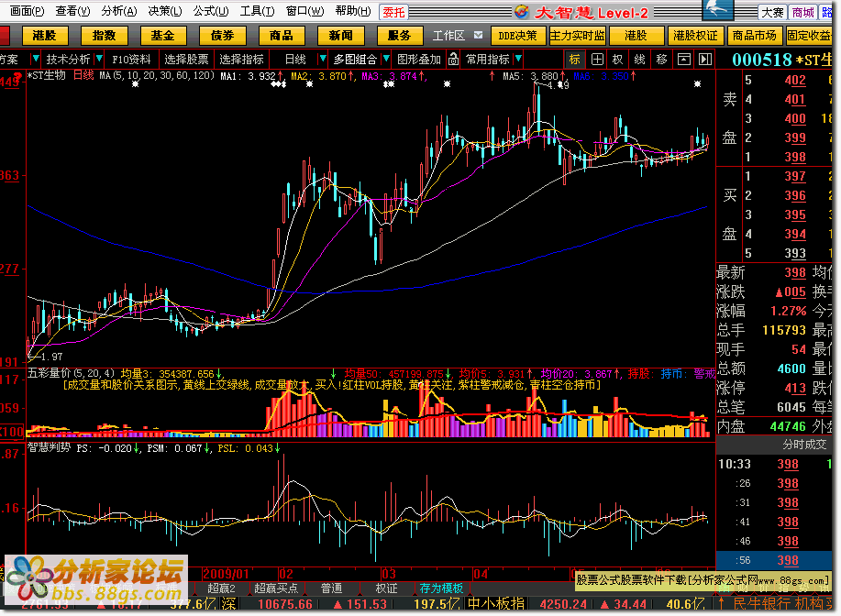Screen dimensions: 841x616
Task: Select sell level 1 price 398
Action: tap(795, 157)
